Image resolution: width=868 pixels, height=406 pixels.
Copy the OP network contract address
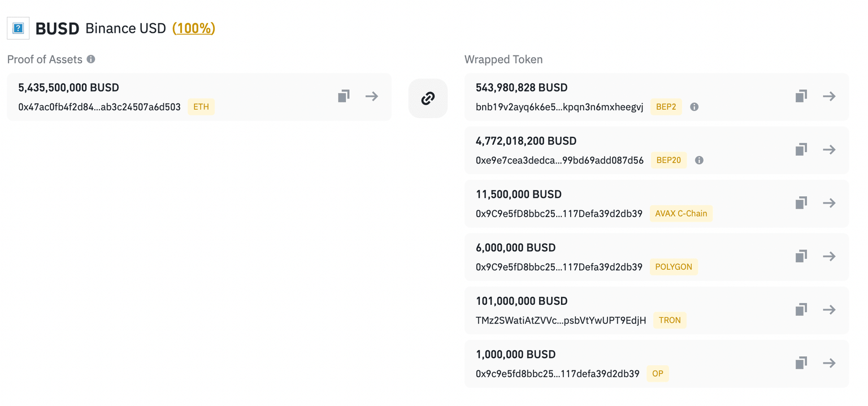pyautogui.click(x=801, y=362)
